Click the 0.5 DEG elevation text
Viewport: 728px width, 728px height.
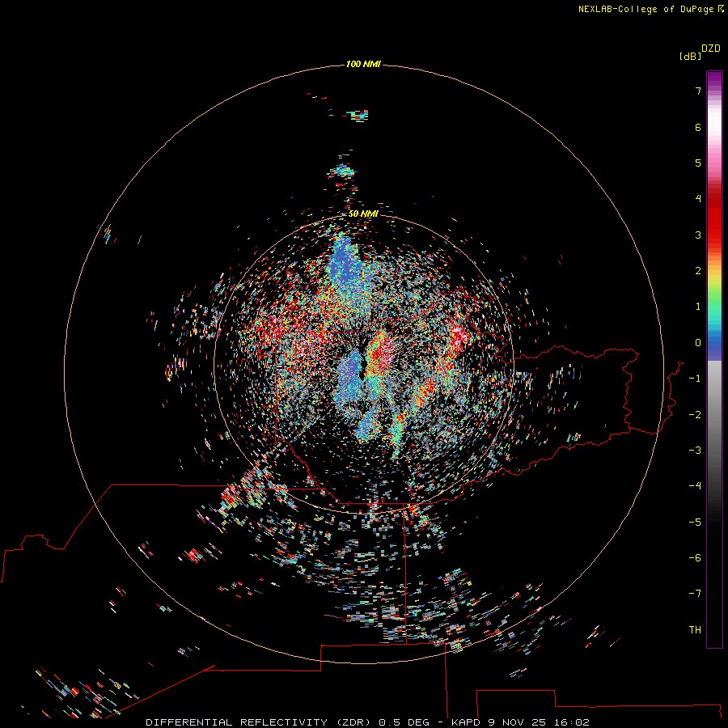(404, 722)
